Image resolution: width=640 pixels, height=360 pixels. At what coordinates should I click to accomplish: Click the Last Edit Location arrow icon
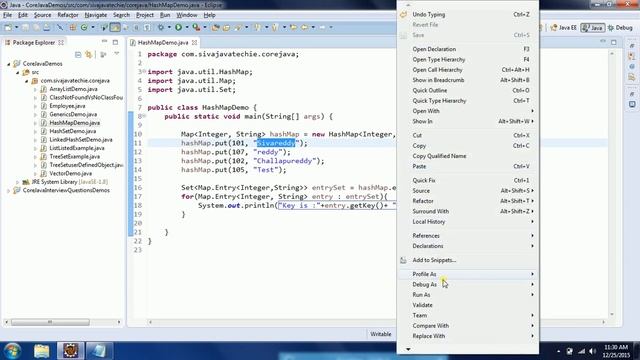pos(293,27)
